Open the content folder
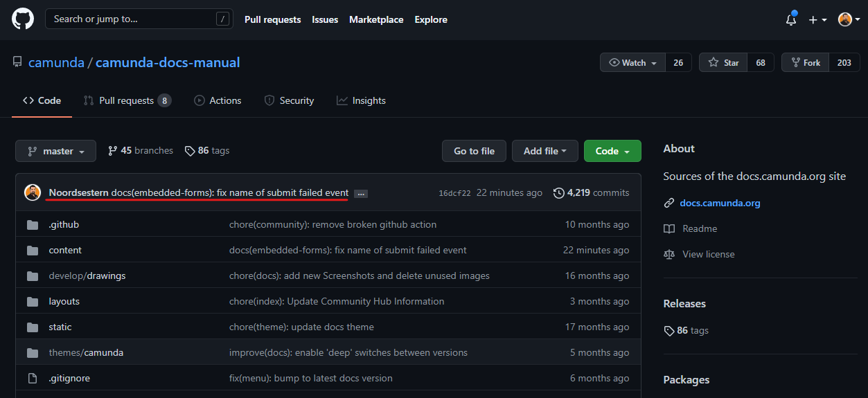The image size is (868, 398). coord(65,250)
